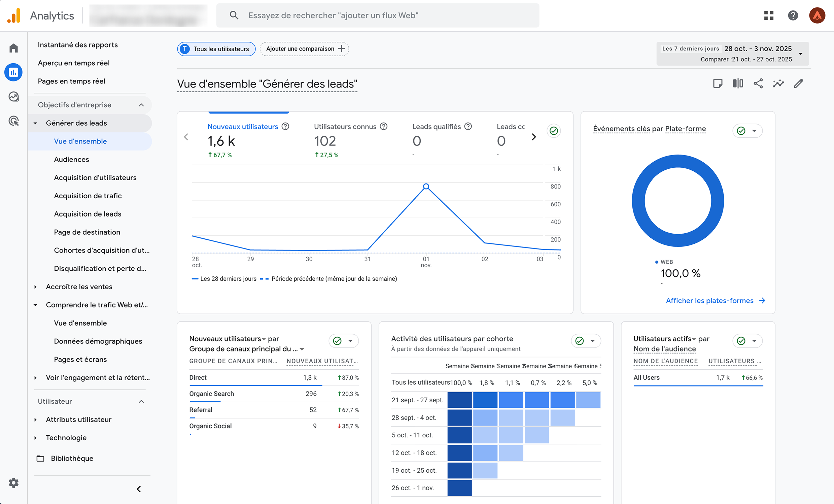Viewport: 834px width, 504px height.
Task: Open Admin settings gear icon
Action: [13, 482]
